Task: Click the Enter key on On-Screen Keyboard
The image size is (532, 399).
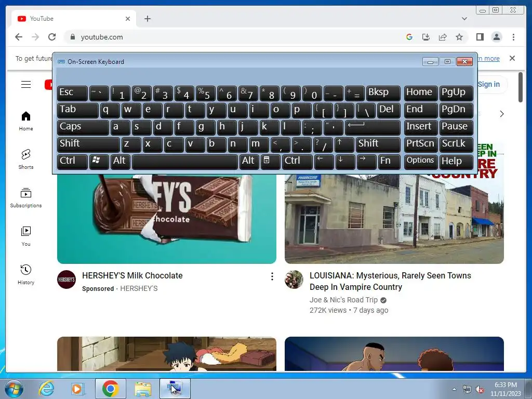Action: pos(373,128)
